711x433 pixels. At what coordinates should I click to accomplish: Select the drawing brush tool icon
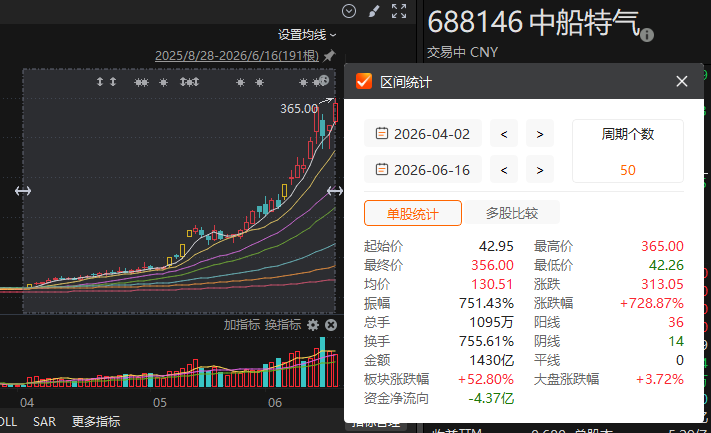coord(374,11)
